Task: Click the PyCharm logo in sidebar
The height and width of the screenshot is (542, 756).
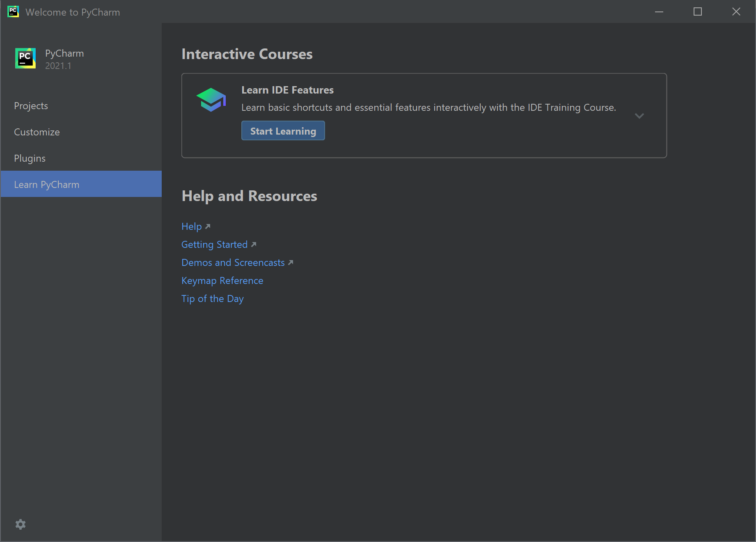Action: pos(25,58)
